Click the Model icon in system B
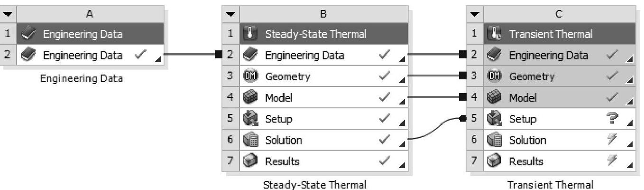 [249, 98]
